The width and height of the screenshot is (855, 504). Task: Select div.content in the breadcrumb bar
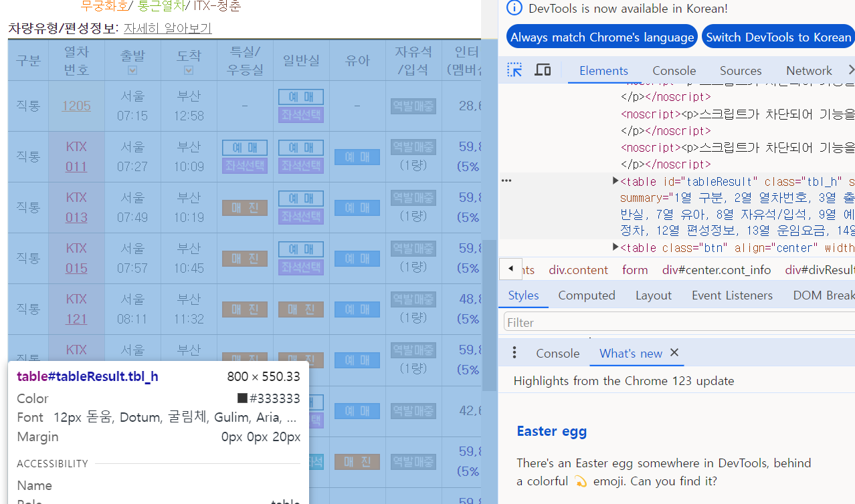[x=579, y=269]
